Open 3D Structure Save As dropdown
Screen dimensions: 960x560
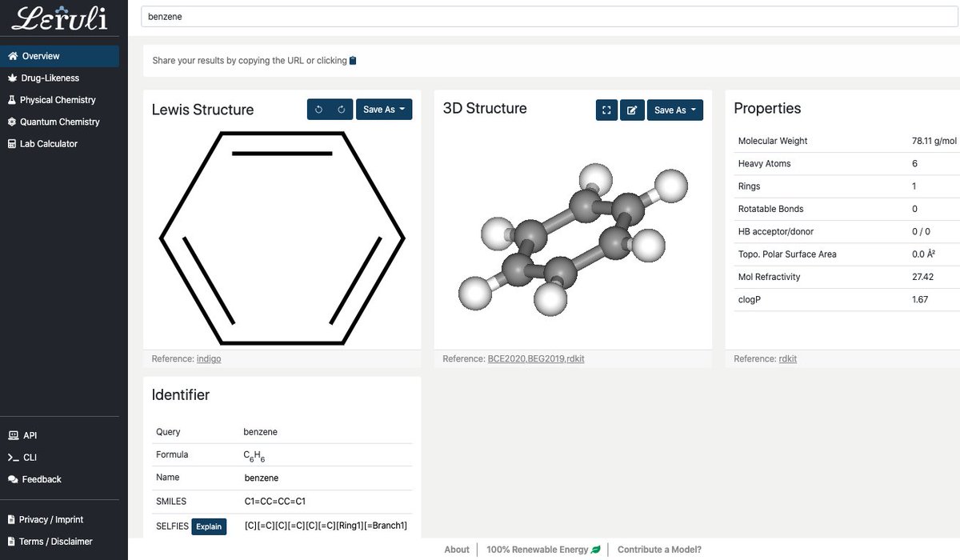pyautogui.click(x=675, y=110)
